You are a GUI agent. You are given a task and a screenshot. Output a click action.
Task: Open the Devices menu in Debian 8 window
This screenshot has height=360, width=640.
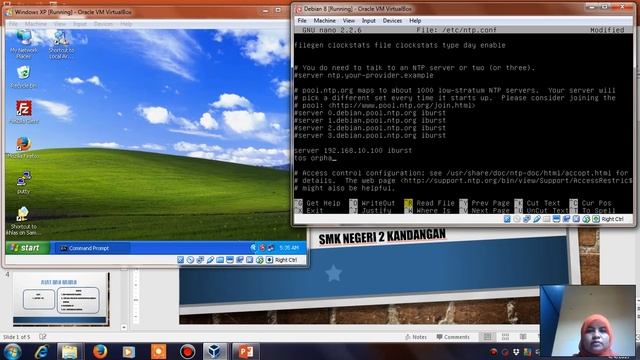pyautogui.click(x=392, y=20)
